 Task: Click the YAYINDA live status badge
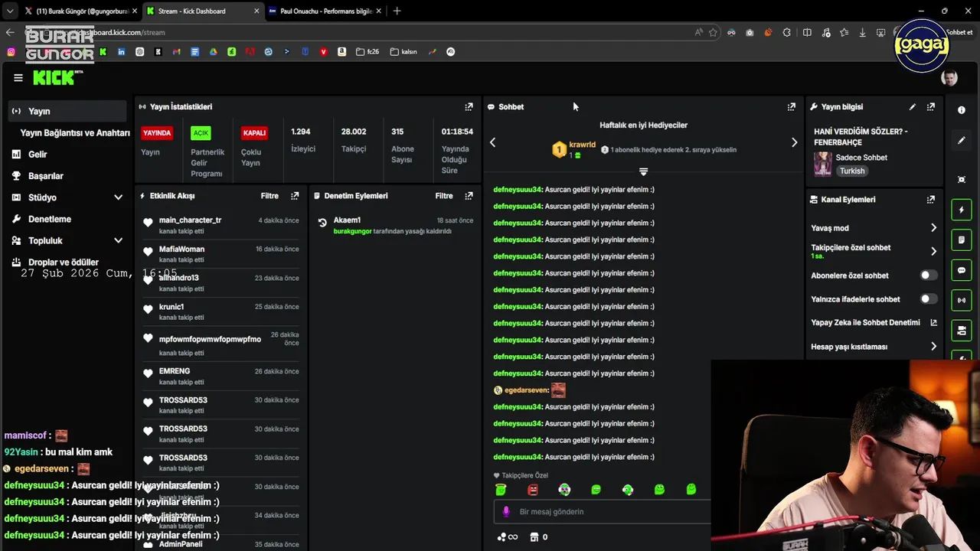pyautogui.click(x=157, y=133)
